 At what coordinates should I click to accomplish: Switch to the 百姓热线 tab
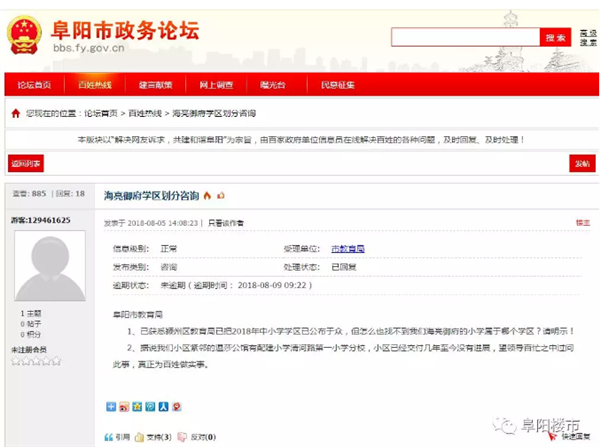click(95, 86)
